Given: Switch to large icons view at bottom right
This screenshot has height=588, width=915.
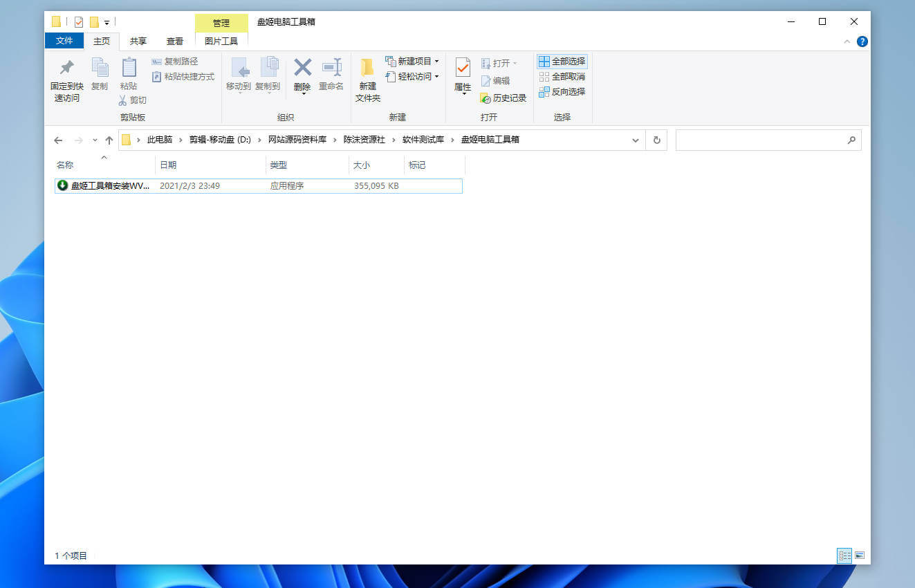Looking at the screenshot, I should point(859,555).
